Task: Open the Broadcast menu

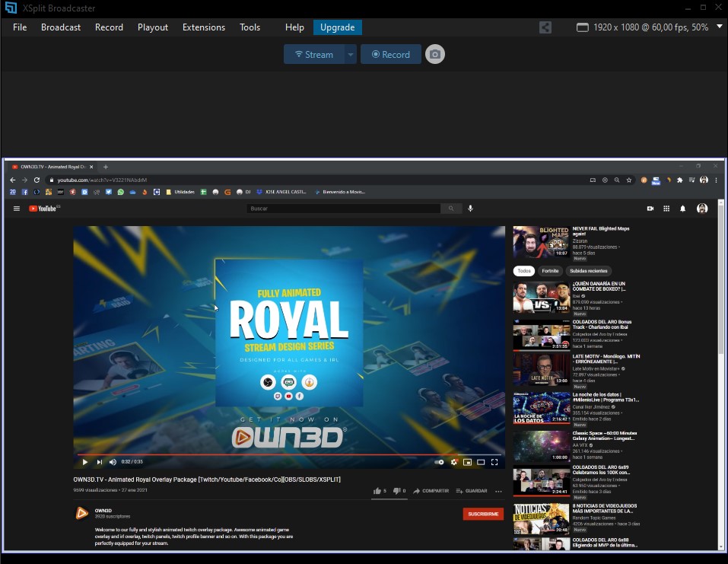Action: (61, 27)
